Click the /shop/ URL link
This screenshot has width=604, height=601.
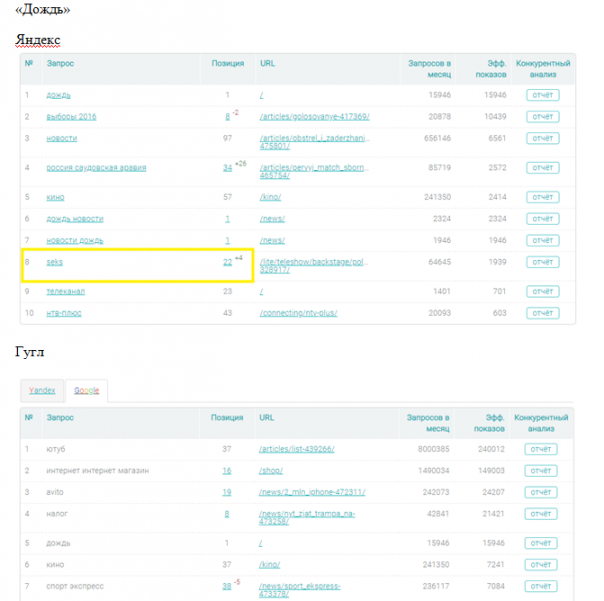pyautogui.click(x=272, y=470)
